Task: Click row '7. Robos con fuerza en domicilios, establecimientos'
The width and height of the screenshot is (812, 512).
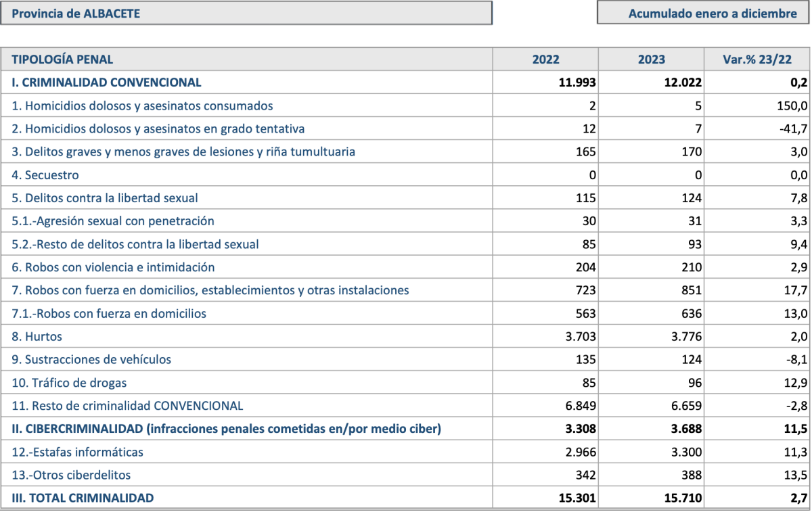Action: tap(405, 289)
